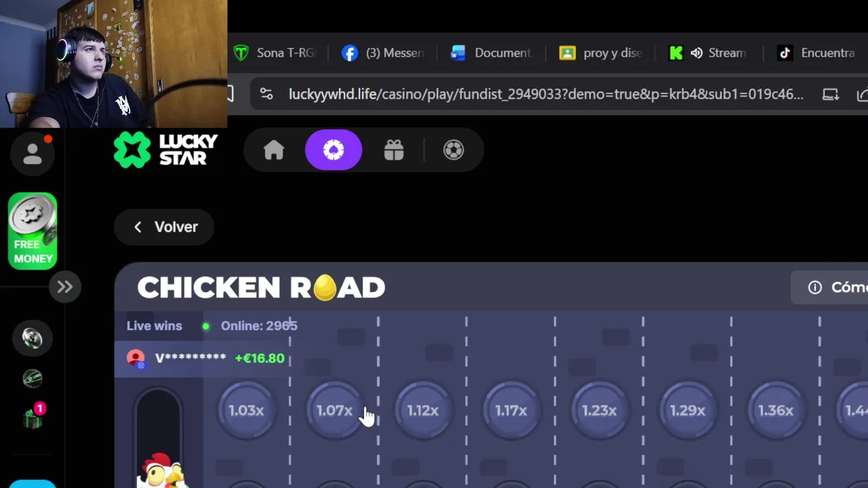Select the 1.07x multiplier manhole

click(x=334, y=411)
